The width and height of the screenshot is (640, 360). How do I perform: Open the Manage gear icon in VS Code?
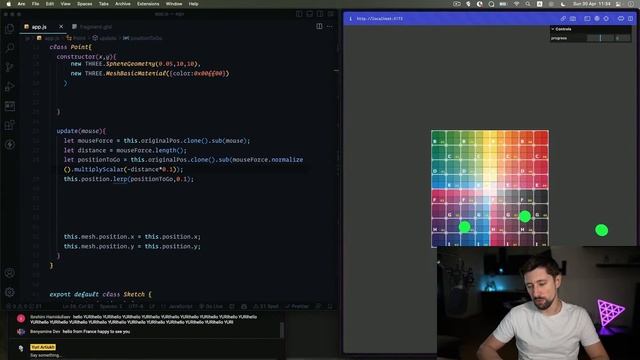(10, 292)
